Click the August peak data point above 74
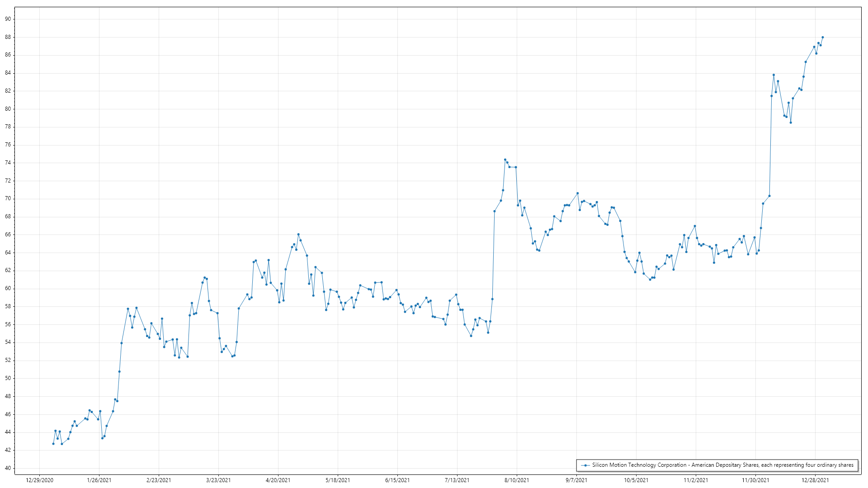Viewport: 868px width, 488px height. pyautogui.click(x=505, y=160)
